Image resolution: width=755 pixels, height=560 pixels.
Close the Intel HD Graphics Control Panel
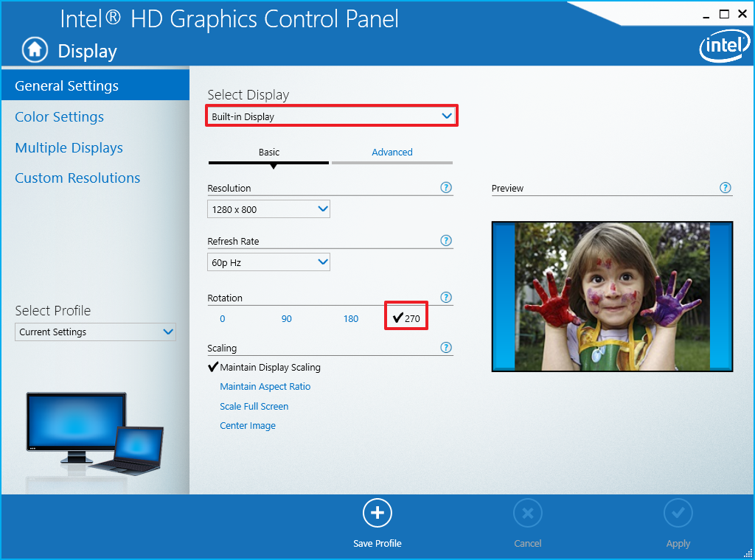[742, 14]
